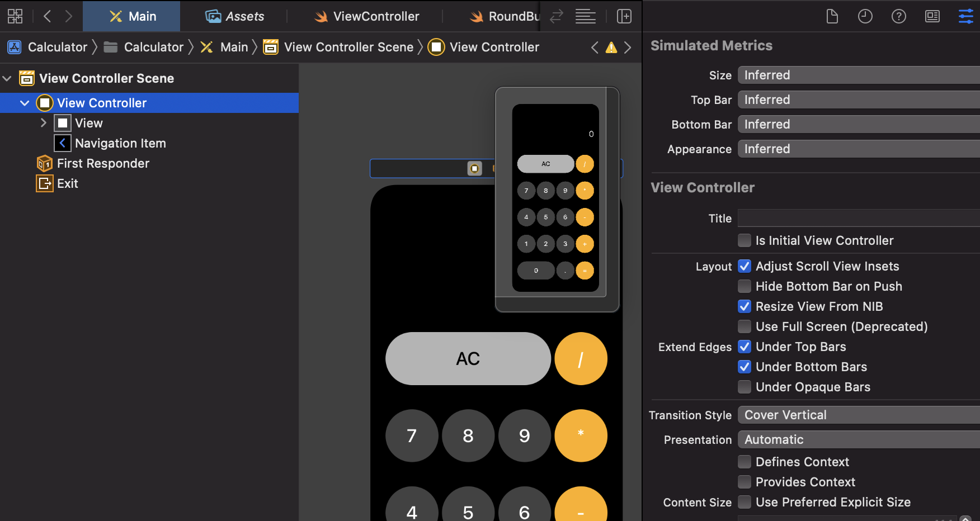980x521 pixels.
Task: Jump to the next issue arrow
Action: 628,48
